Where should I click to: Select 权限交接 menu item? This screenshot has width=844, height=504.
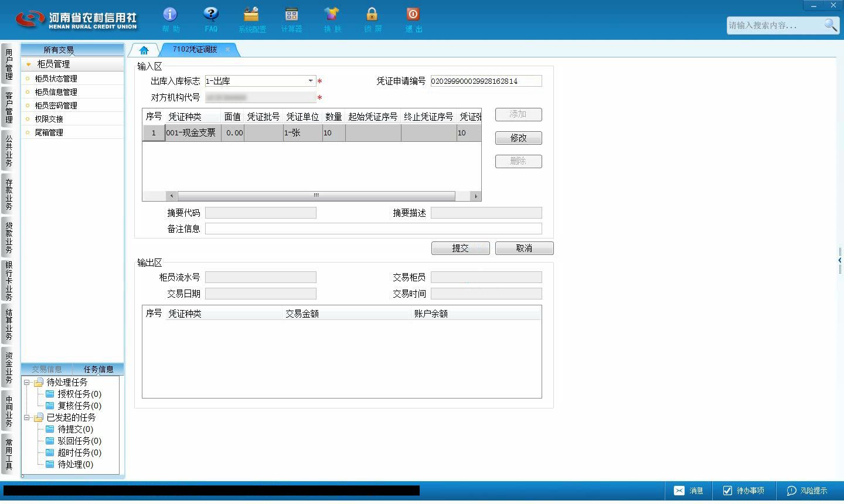(49, 119)
